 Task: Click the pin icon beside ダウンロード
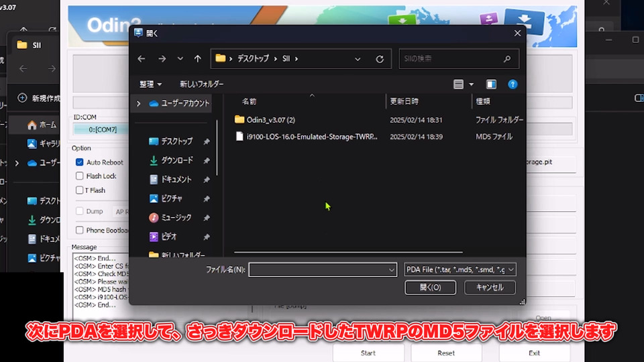tap(206, 160)
